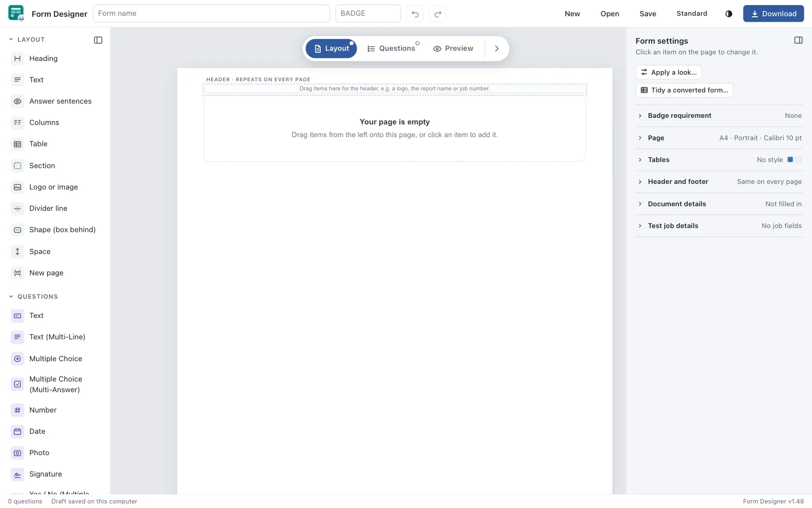The height and width of the screenshot is (508, 812).
Task: Collapse the Form settings panel icon
Action: [798, 40]
